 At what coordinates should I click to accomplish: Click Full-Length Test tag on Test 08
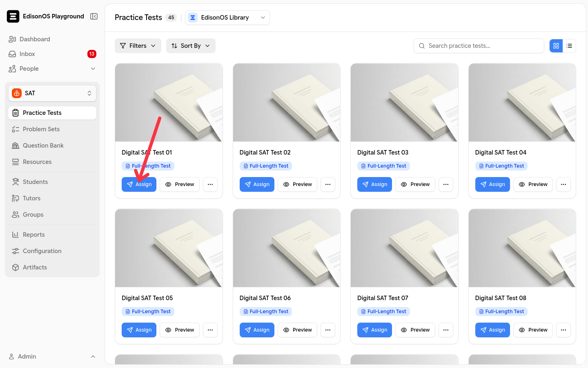tap(501, 312)
